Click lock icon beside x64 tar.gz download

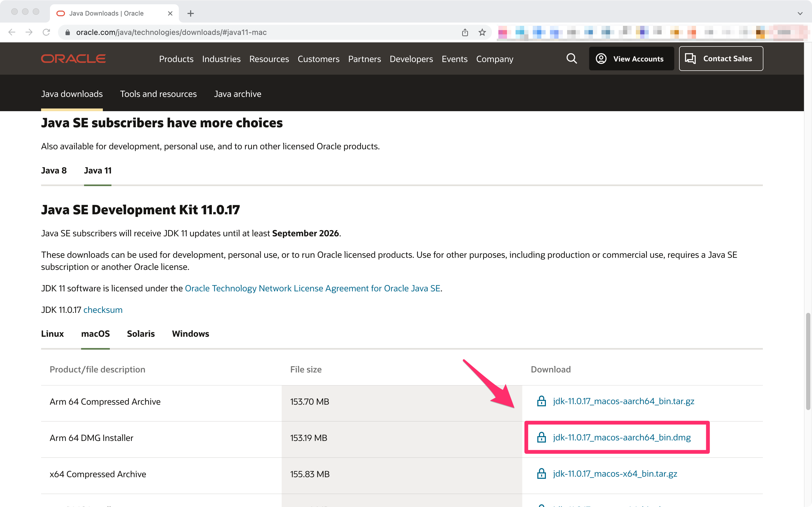point(541,473)
